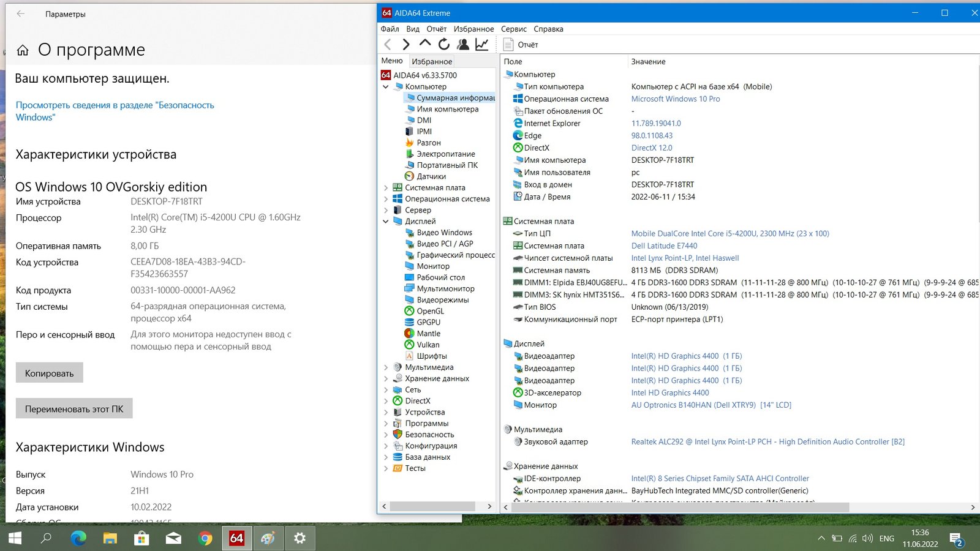Refresh the AIDA64 page with Refresh icon
The width and height of the screenshot is (980, 551).
coord(444,44)
